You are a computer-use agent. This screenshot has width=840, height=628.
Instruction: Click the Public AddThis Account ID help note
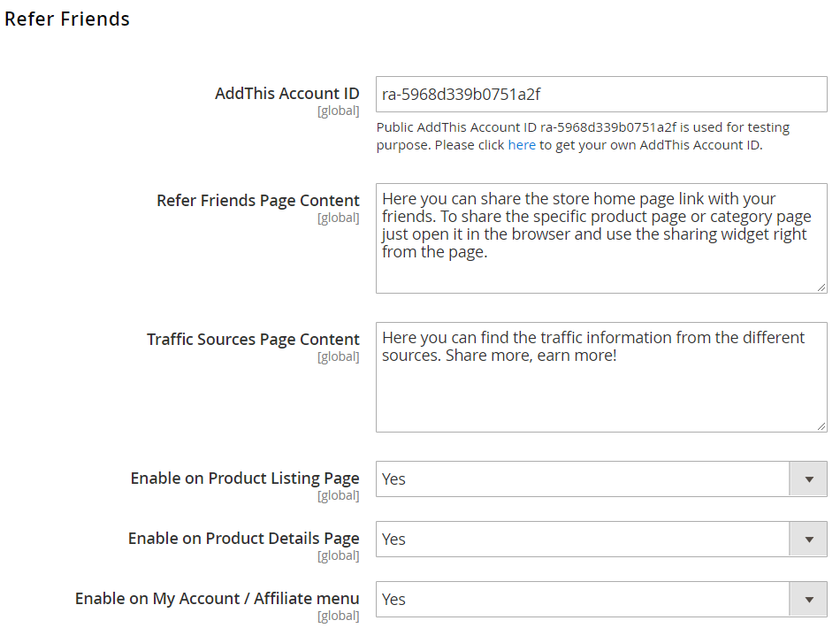pos(583,136)
